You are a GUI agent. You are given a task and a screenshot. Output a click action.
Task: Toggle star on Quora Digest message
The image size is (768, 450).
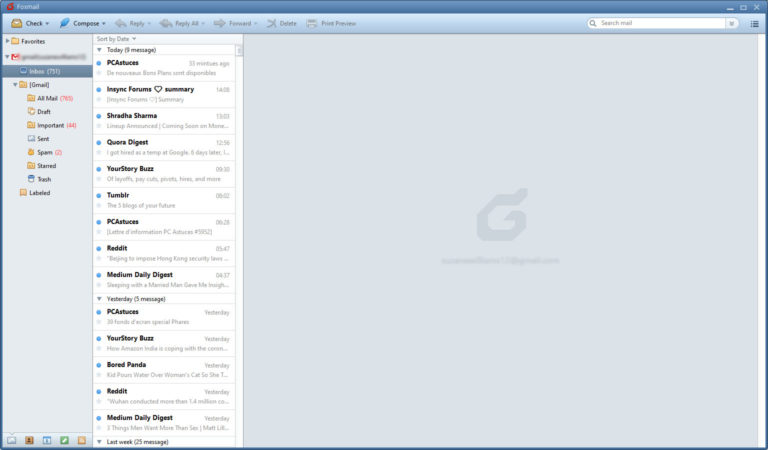[99, 152]
